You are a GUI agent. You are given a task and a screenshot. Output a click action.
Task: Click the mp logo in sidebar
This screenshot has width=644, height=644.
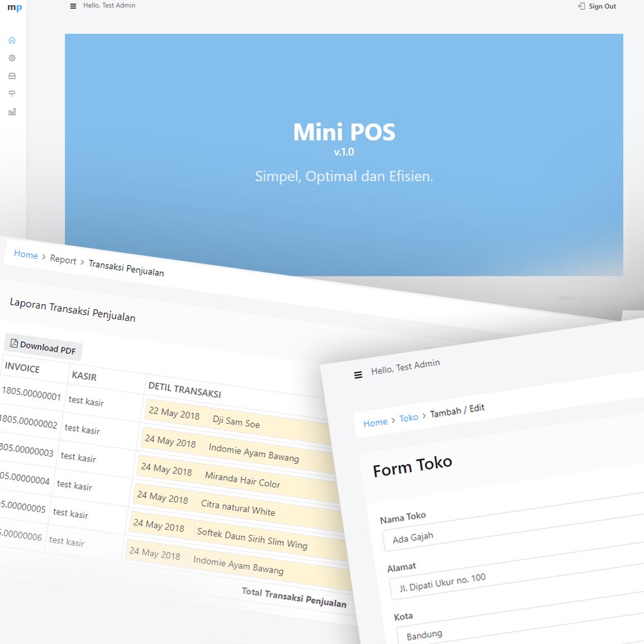pos(14,8)
